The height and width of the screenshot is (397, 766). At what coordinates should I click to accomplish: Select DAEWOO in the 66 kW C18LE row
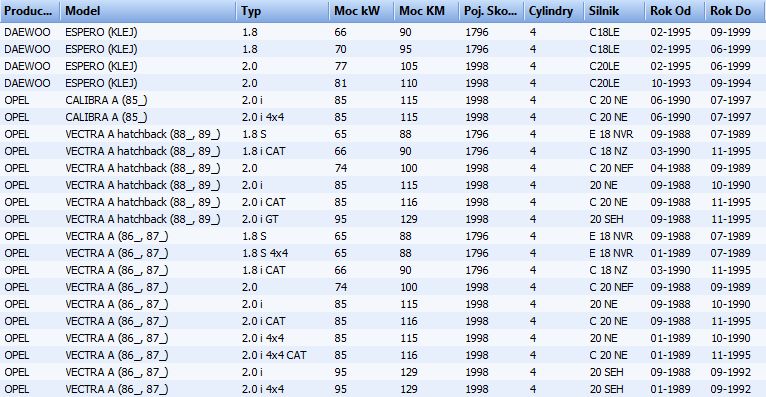27,32
